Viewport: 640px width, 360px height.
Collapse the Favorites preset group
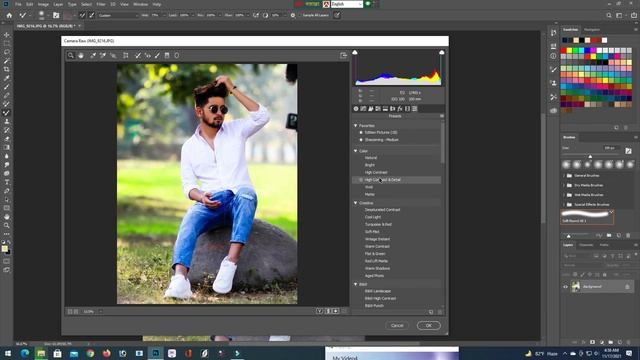pos(356,126)
